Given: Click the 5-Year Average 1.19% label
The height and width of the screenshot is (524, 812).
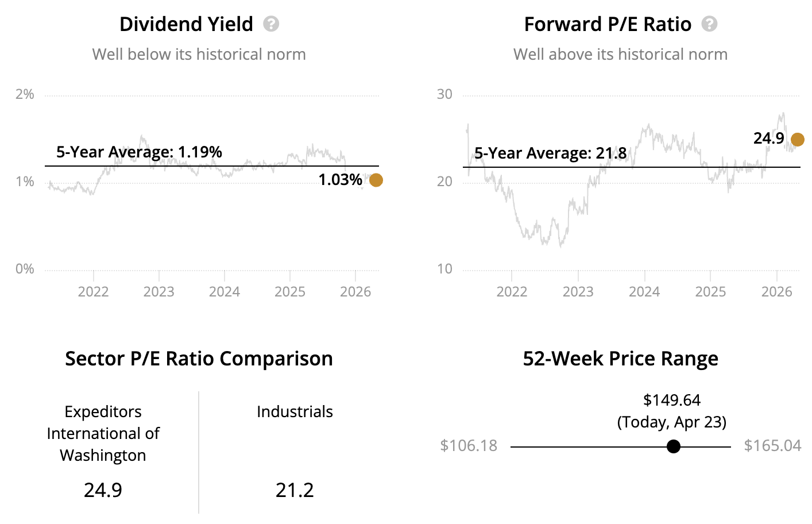Looking at the screenshot, I should (x=139, y=152).
